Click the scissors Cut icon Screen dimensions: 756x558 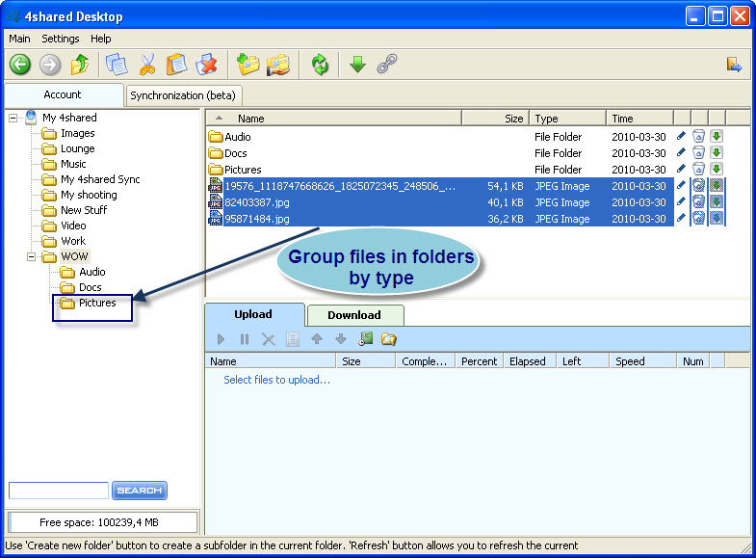[x=147, y=65]
